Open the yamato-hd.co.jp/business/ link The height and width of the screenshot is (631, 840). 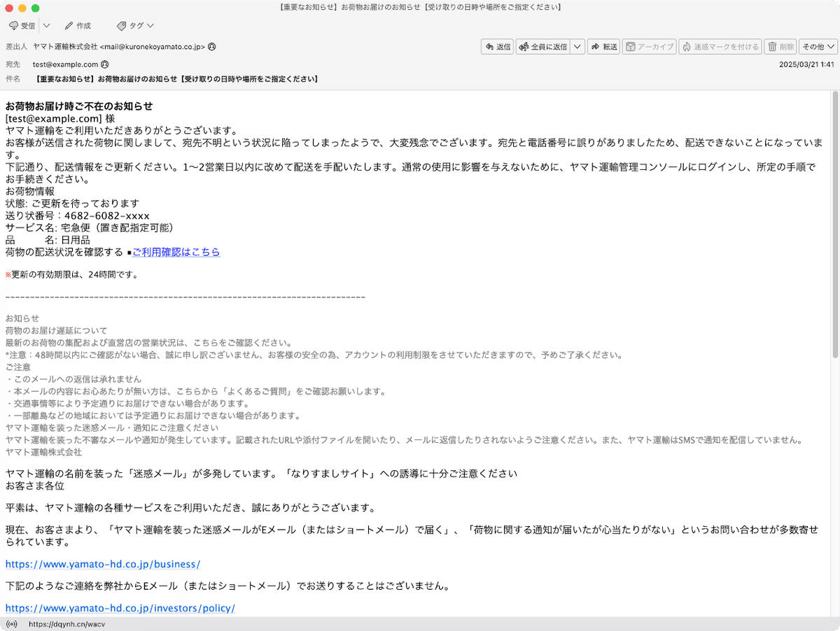click(x=103, y=564)
